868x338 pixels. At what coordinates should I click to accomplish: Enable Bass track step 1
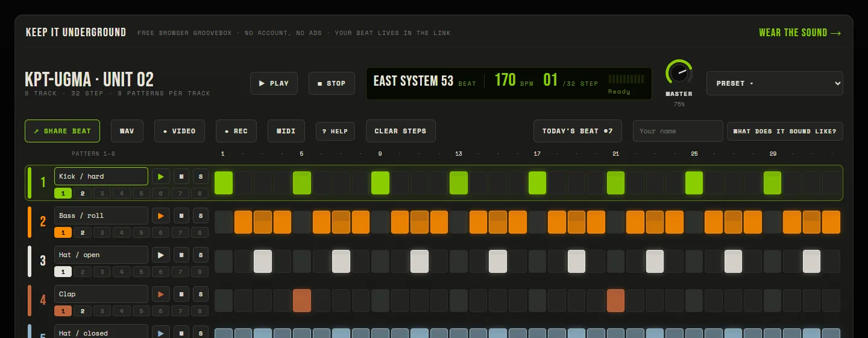pyautogui.click(x=224, y=222)
